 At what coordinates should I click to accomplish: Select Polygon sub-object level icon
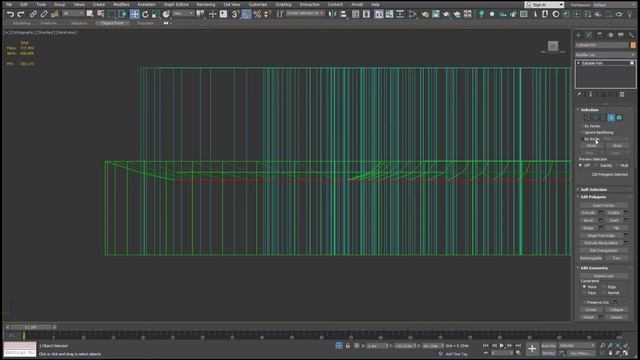pos(611,118)
